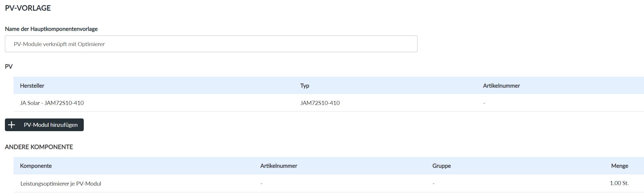The width and height of the screenshot is (644, 196).
Task: Click the ANDERE KOMPONENTE section heading
Action: (39, 147)
